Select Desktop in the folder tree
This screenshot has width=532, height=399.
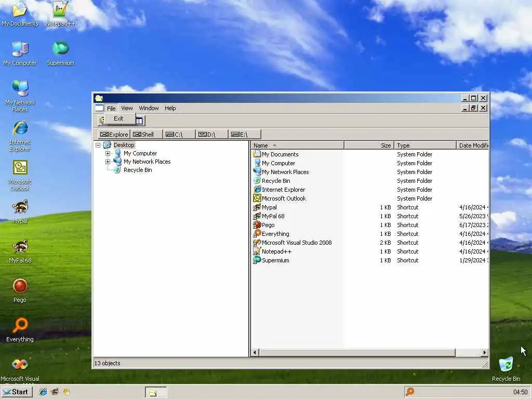coord(124,145)
